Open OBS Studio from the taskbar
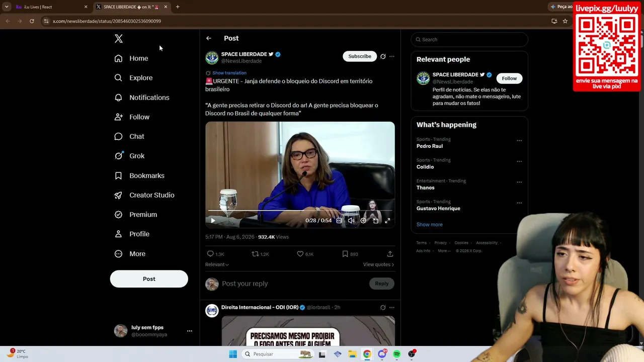Screen dimensions: 644x362 [412, 354]
